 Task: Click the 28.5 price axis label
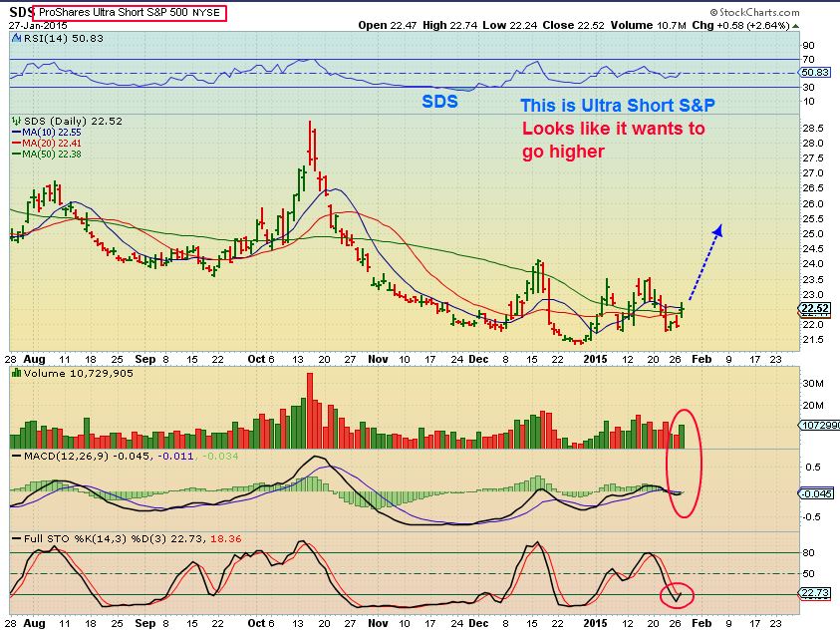(x=813, y=129)
